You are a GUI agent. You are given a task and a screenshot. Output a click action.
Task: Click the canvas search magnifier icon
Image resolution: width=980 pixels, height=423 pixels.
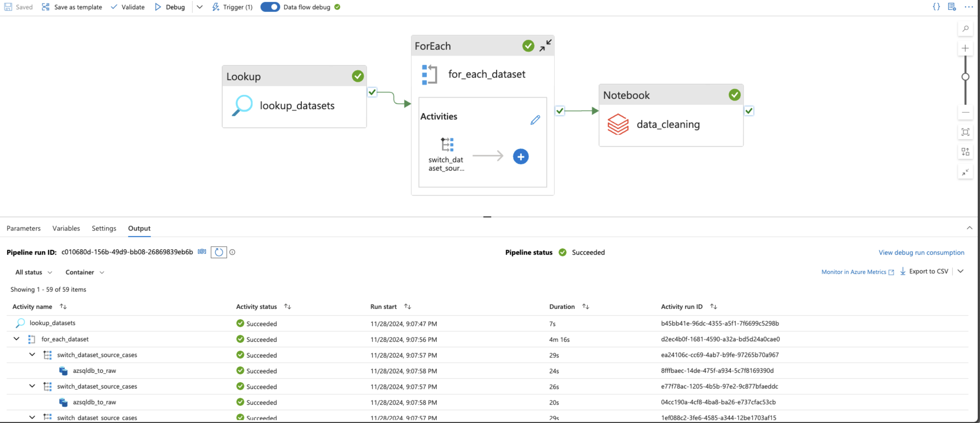coord(965,29)
